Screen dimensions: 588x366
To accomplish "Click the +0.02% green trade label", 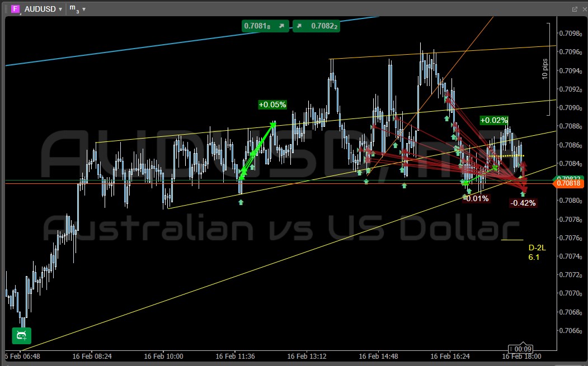I will [494, 120].
